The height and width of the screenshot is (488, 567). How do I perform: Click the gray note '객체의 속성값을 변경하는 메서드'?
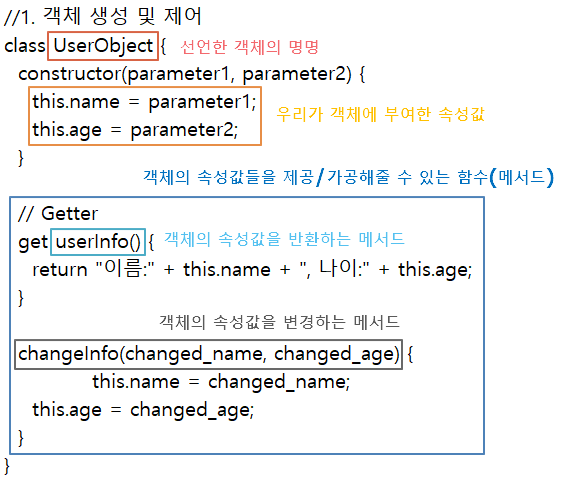click(x=279, y=322)
